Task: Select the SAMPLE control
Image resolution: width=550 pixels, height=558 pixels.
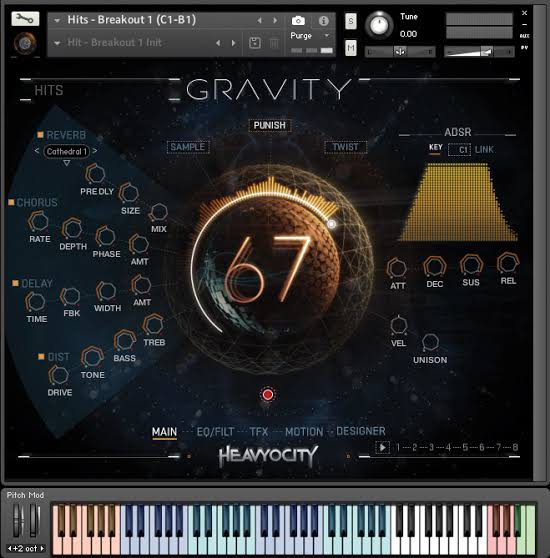Action: coord(188,147)
